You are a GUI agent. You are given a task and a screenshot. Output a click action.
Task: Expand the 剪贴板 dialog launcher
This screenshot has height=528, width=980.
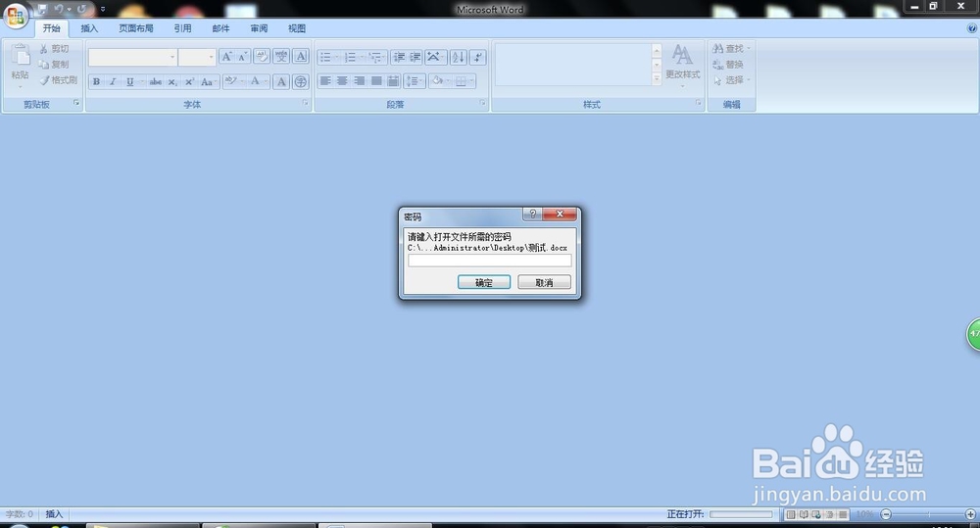(76, 103)
